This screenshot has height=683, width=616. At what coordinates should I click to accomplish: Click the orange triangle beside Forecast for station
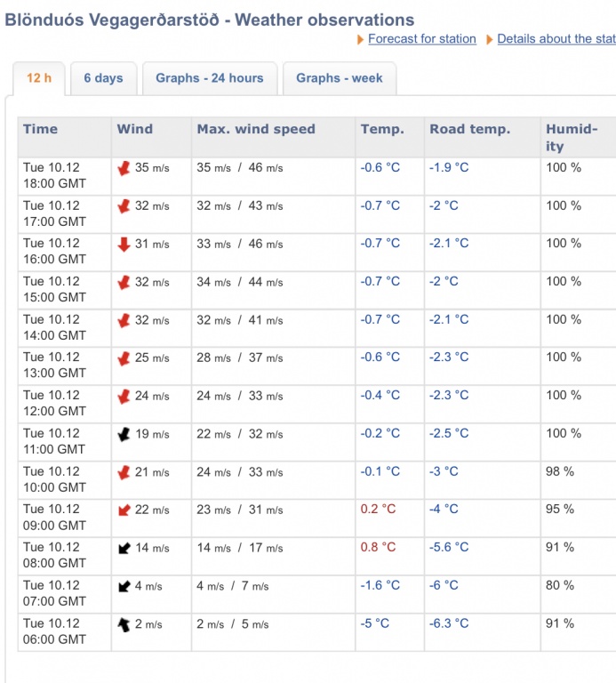360,39
